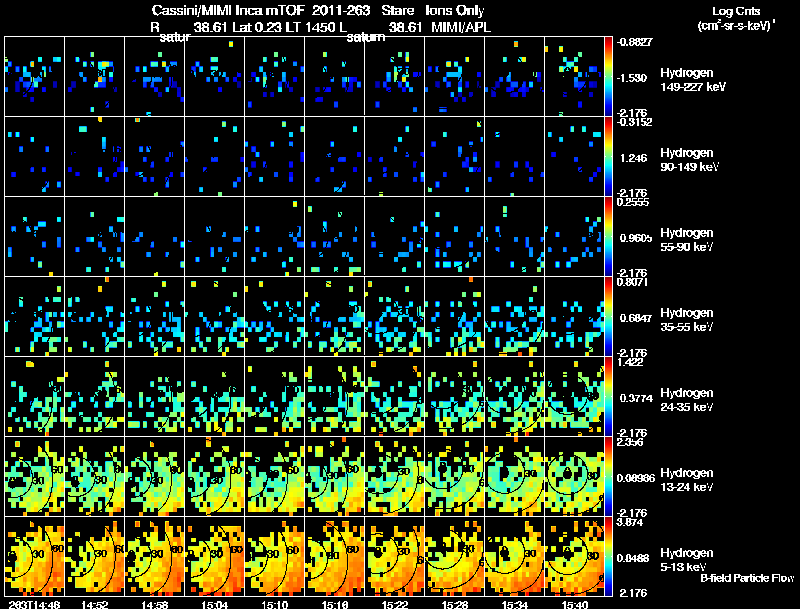
Task: Click the B-field Particle Flow text
Action: pyautogui.click(x=746, y=578)
